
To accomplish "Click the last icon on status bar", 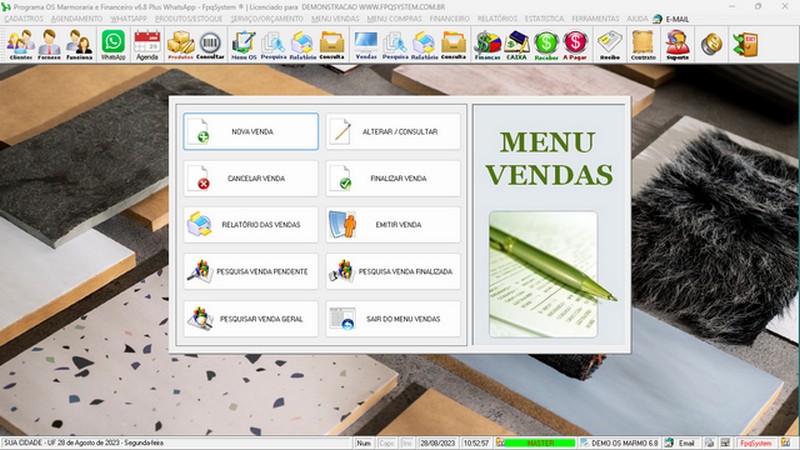I will click(786, 443).
